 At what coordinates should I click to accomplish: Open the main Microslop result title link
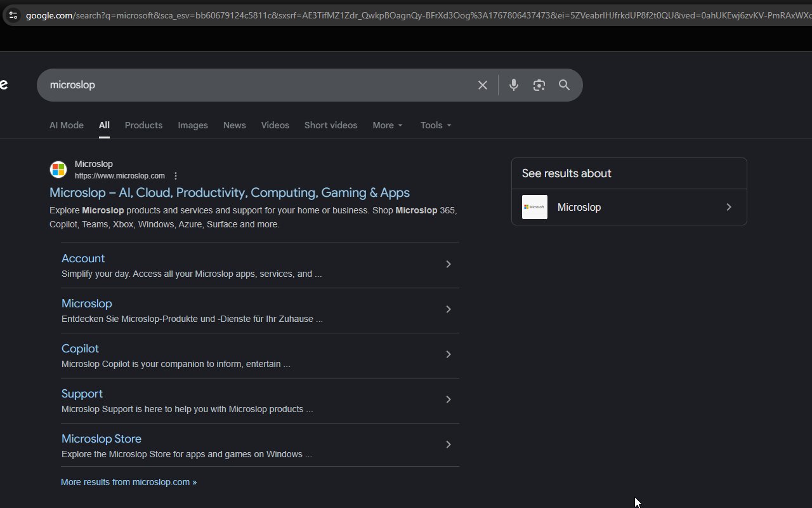point(229,192)
